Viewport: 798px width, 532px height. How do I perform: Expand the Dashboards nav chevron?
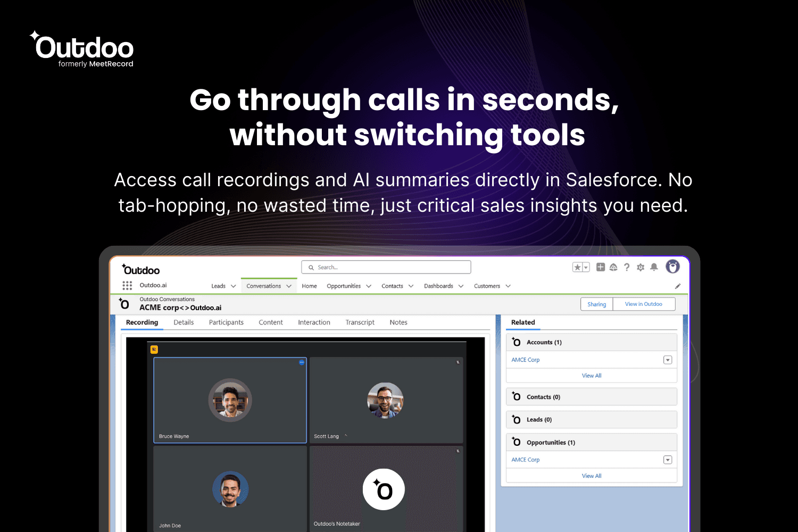pos(461,286)
